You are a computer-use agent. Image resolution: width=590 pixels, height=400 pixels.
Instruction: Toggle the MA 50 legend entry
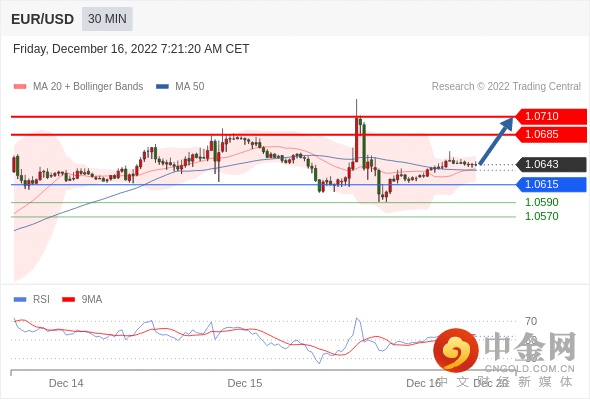coord(180,87)
